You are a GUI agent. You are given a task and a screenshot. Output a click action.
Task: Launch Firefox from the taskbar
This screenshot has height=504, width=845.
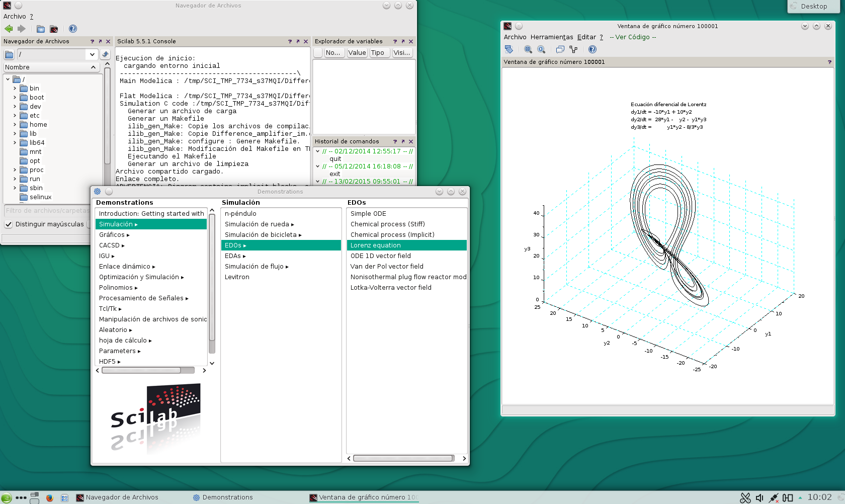[x=49, y=497]
